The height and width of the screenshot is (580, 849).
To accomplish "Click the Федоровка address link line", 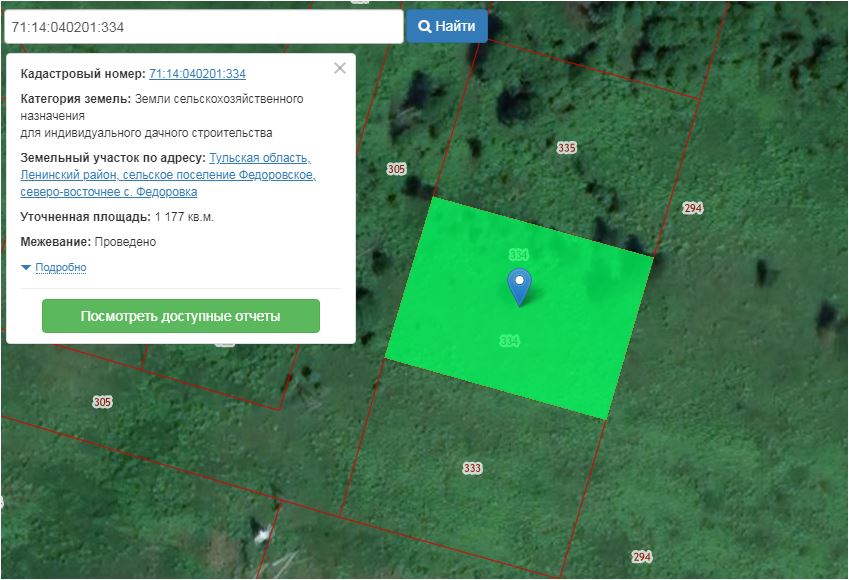I will pos(108,192).
